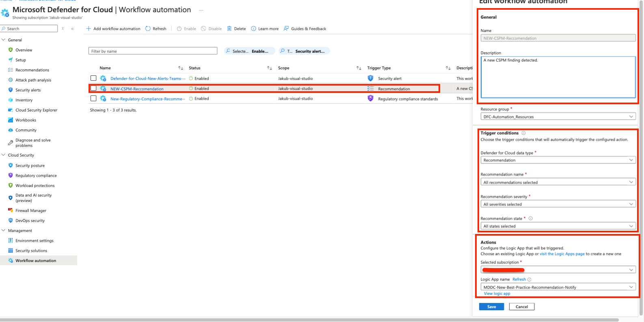Check the NEW-CSPM-Reccomendation row checkbox

point(93,88)
